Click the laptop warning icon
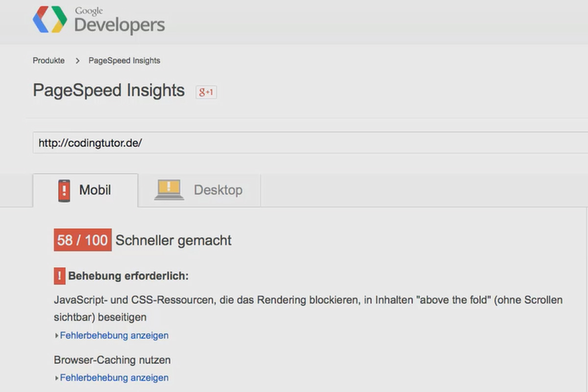The width and height of the screenshot is (588, 392). tap(169, 190)
